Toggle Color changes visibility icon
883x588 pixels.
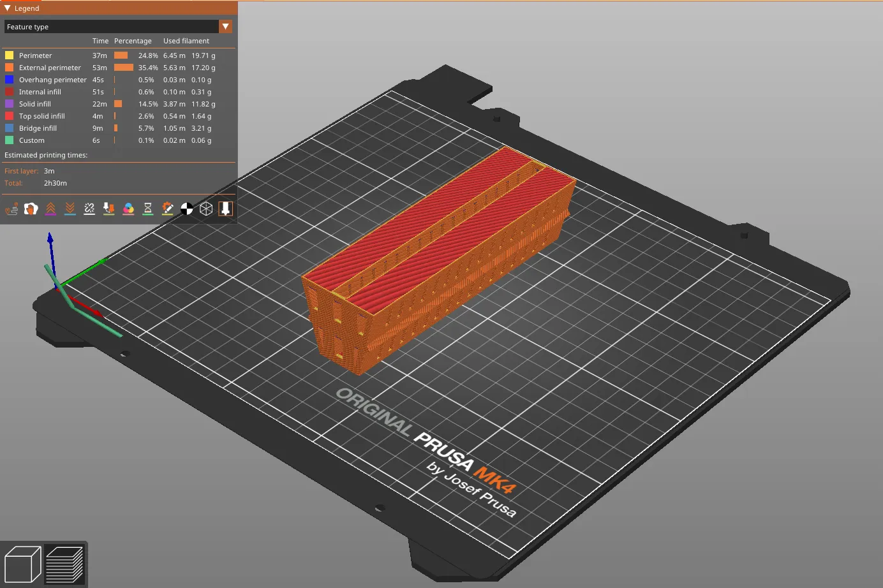click(x=128, y=209)
